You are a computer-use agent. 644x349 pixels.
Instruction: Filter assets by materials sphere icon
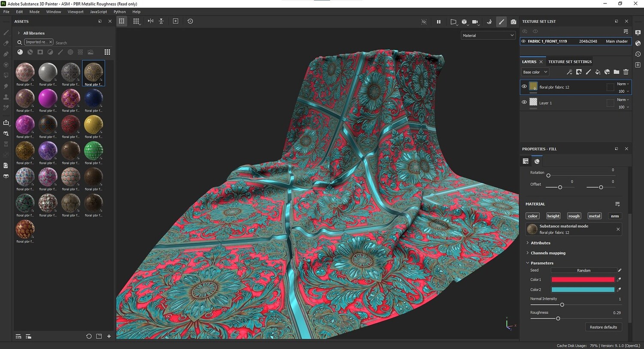20,52
